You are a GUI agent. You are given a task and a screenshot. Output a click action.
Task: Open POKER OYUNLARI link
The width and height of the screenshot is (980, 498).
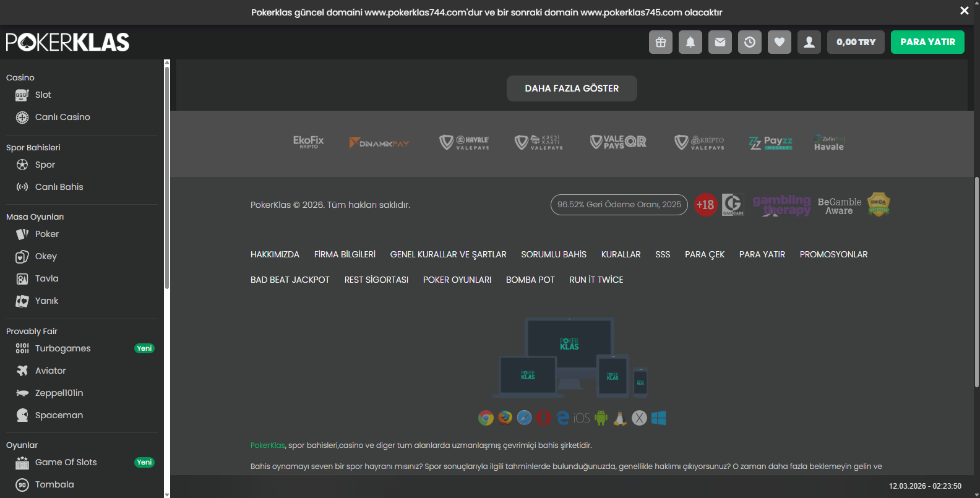[x=457, y=280]
